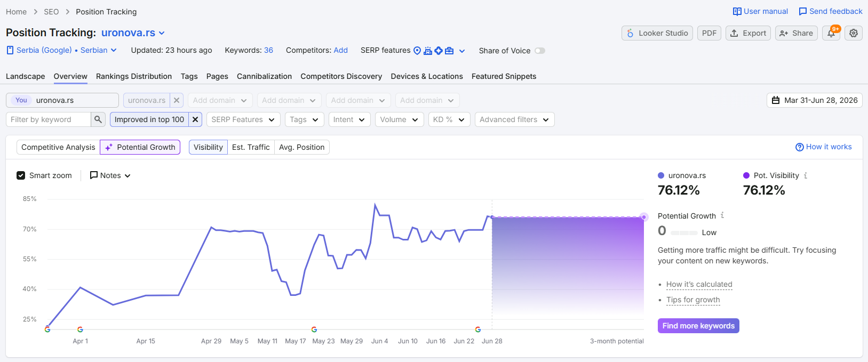Screen dimensions: 868x362
Task: Click the Potential Growth info icon
Action: pyautogui.click(x=722, y=215)
